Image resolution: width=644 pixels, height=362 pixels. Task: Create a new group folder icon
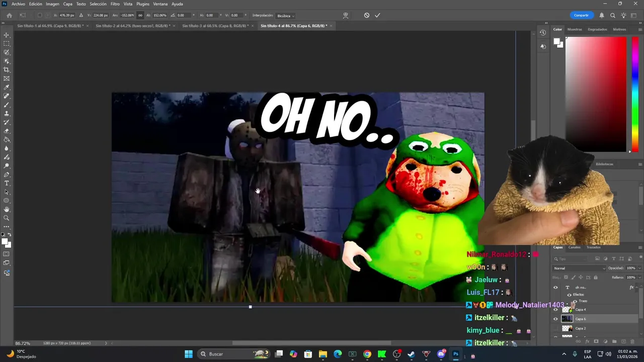tap(614, 341)
